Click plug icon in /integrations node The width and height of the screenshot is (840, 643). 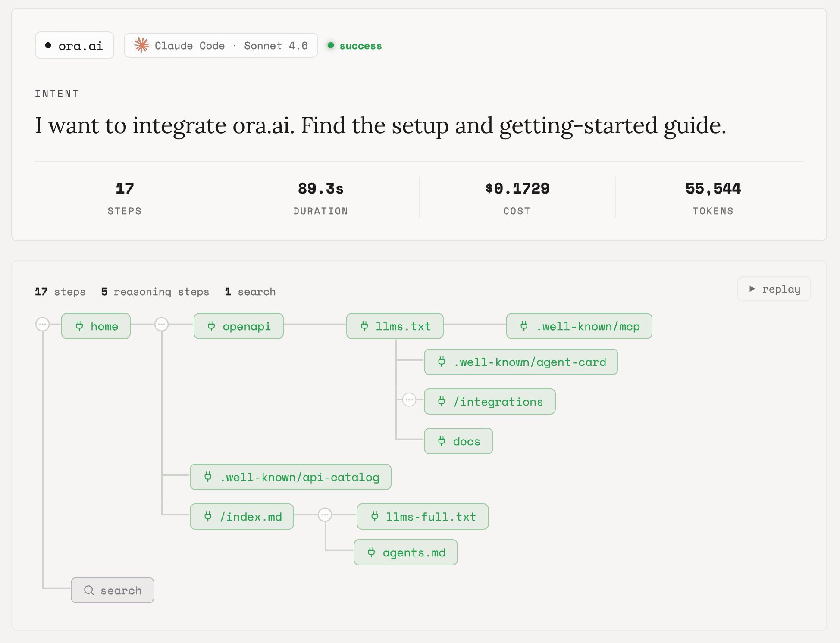[x=442, y=401]
